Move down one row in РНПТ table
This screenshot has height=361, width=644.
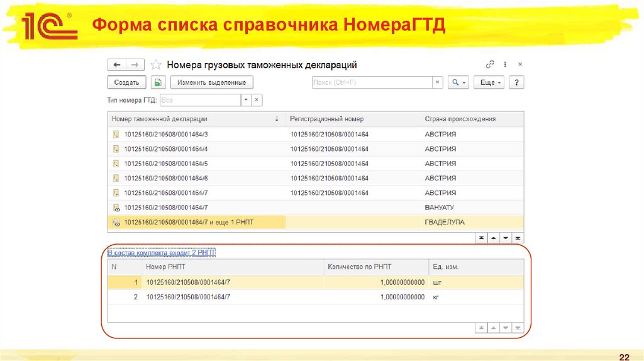pos(506,328)
